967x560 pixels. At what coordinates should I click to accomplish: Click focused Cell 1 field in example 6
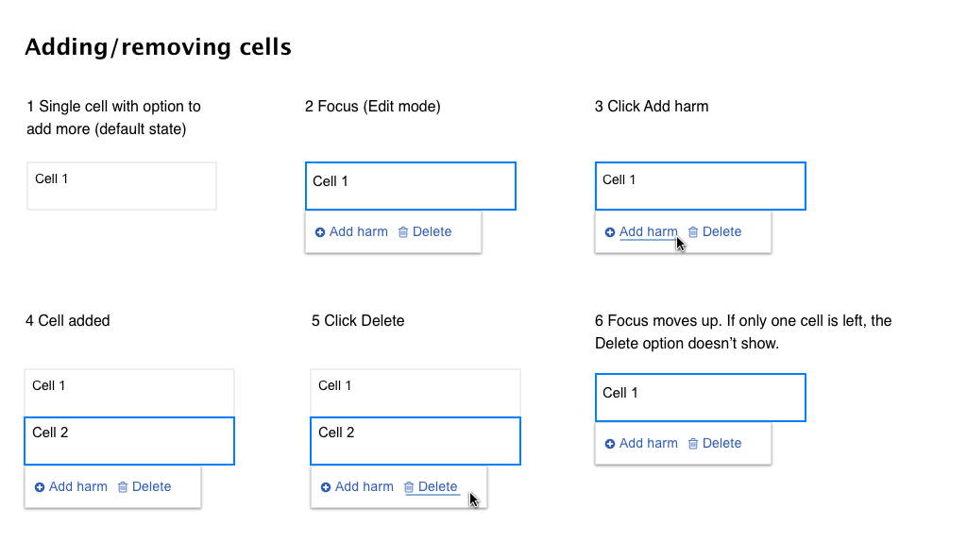tap(701, 398)
